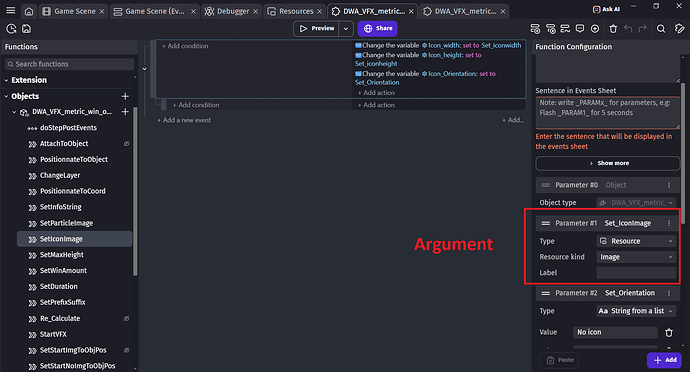Focus the Search functions field
Viewport: 690px width, 372px height.
[70, 64]
